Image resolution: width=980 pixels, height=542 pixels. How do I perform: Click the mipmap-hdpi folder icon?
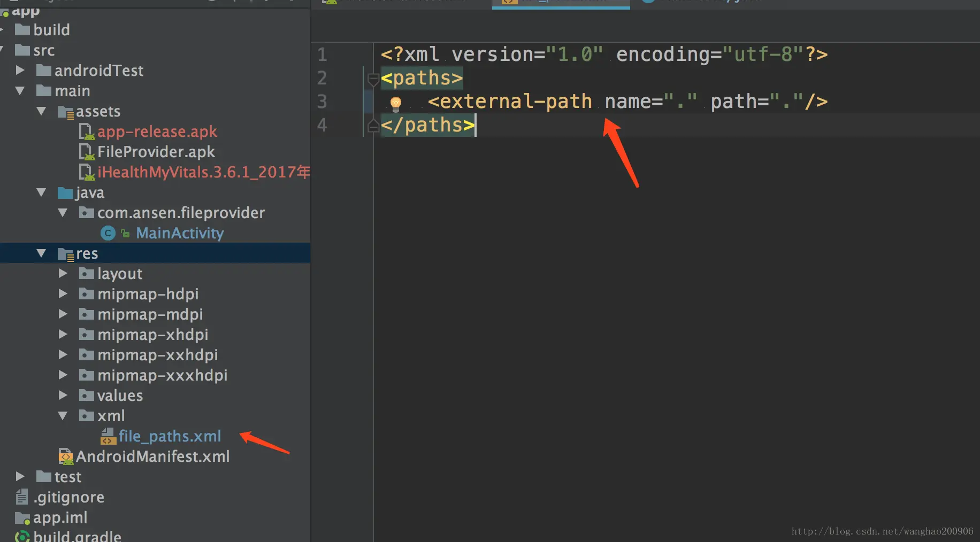(86, 294)
